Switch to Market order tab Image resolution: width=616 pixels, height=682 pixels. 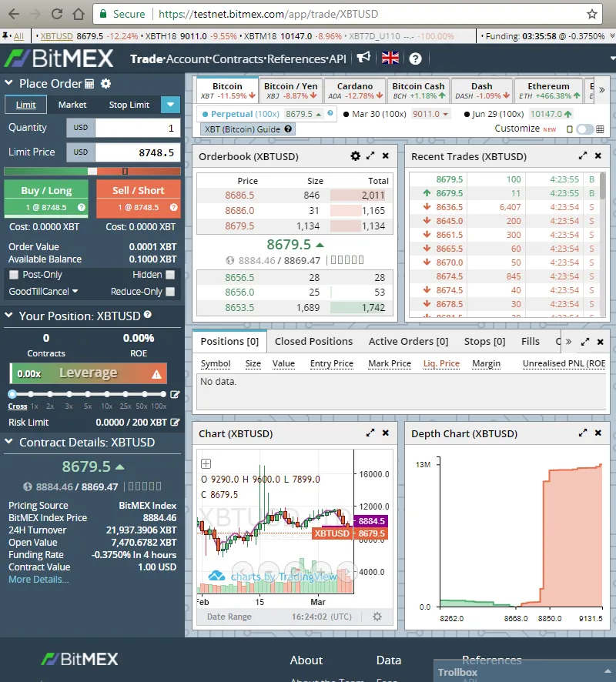(x=72, y=105)
